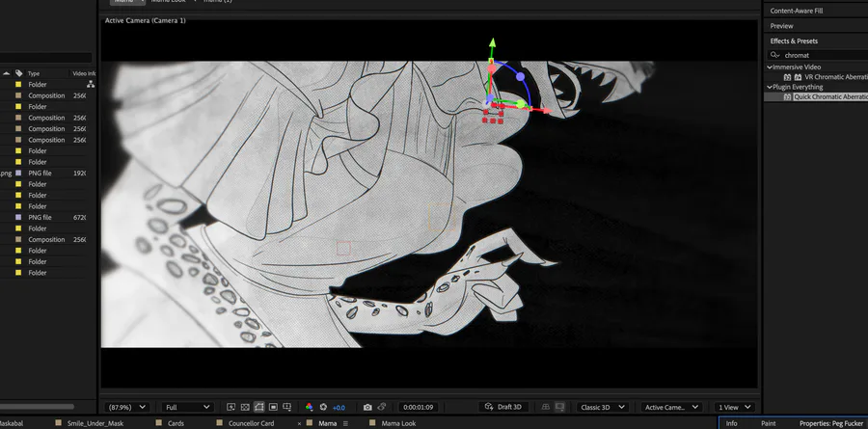The height and width of the screenshot is (429, 868).
Task: Click the blue rotation handle on gizmo arc
Action: [521, 76]
